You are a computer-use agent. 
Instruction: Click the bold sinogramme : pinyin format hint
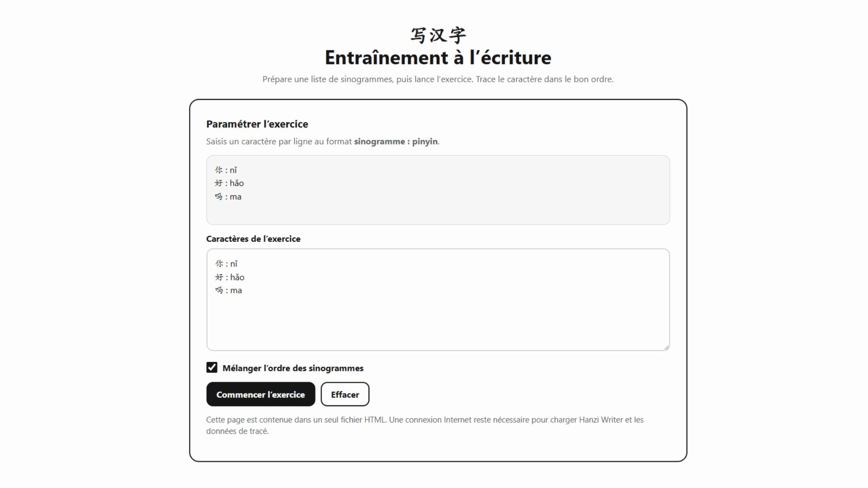[x=396, y=141]
